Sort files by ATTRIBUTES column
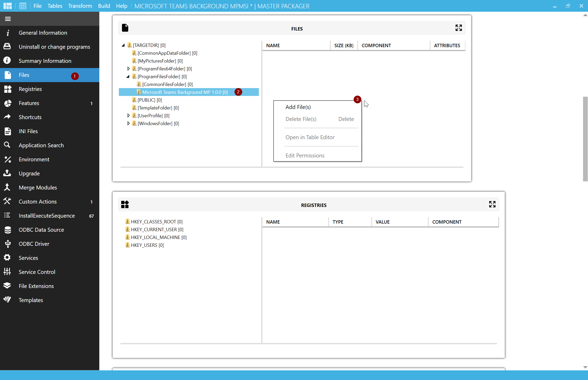Viewport: 588px width, 380px height. [x=447, y=46]
